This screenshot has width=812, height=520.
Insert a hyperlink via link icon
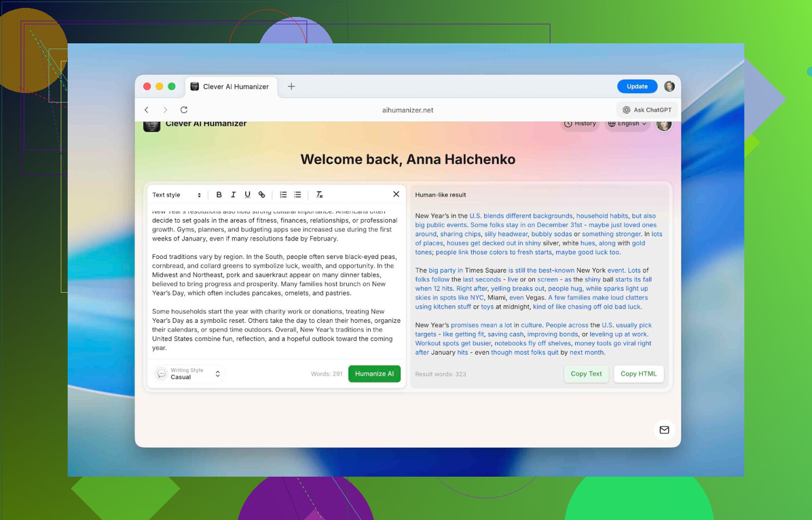tap(262, 194)
